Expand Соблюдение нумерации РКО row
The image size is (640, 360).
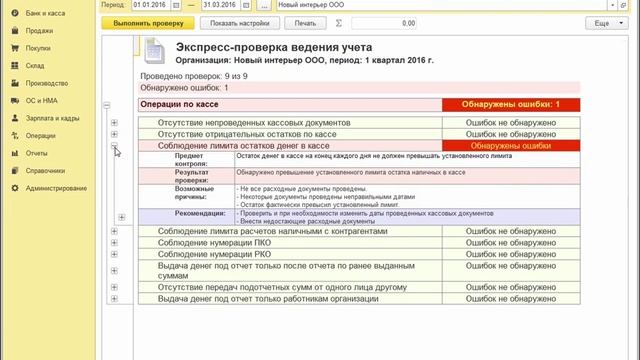coord(114,254)
